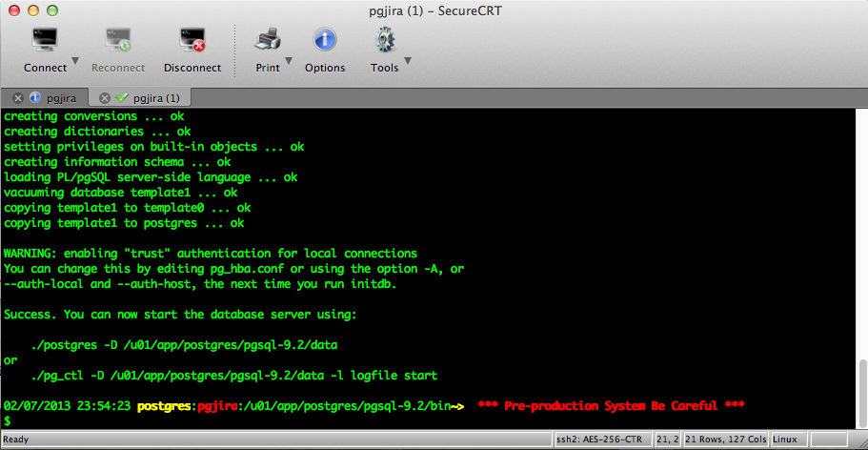Click the ssh2: AES-256-CTR status field
The width and height of the screenshot is (868, 450).
point(596,440)
